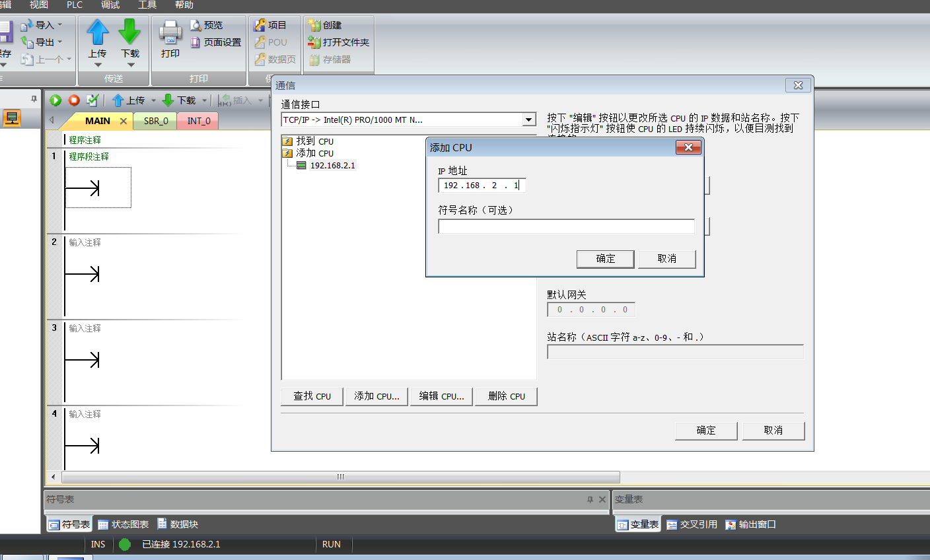Viewport: 930px width, 560px height.
Task: Open Print Preview (预览)
Action: [x=207, y=25]
